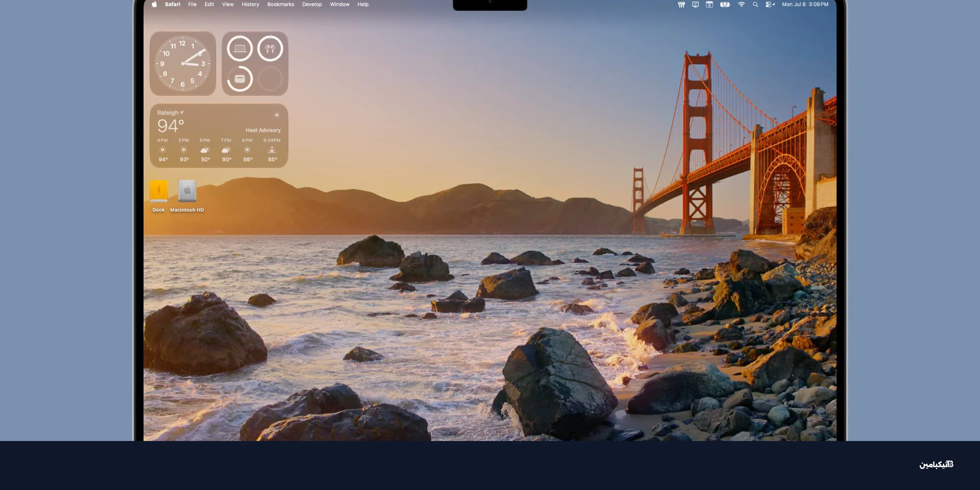Open the Apple menu
Image resolution: width=980 pixels, height=490 pixels.
click(x=154, y=5)
